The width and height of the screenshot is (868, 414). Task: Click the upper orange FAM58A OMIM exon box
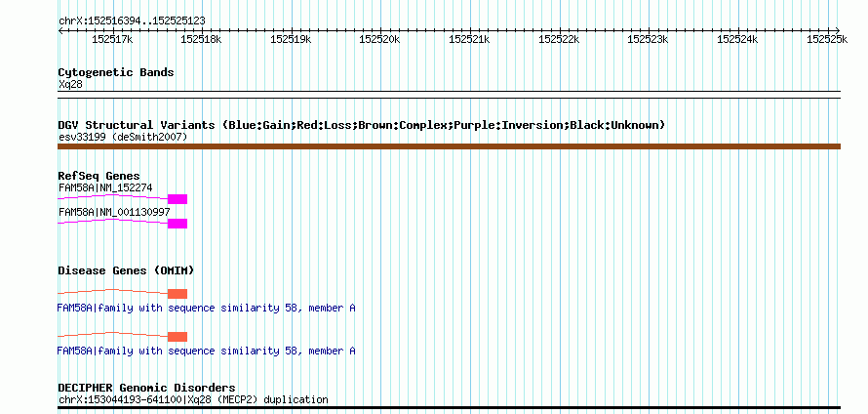(x=178, y=294)
